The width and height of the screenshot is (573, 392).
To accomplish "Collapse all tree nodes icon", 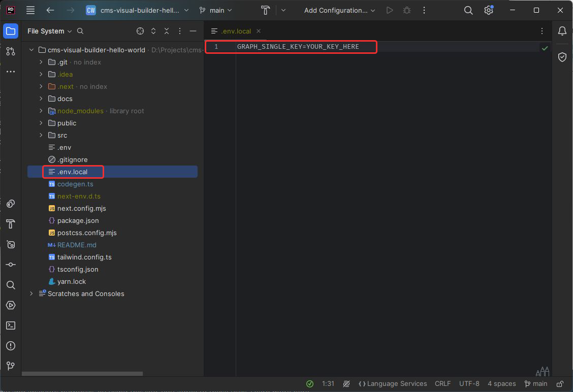I will (x=167, y=31).
